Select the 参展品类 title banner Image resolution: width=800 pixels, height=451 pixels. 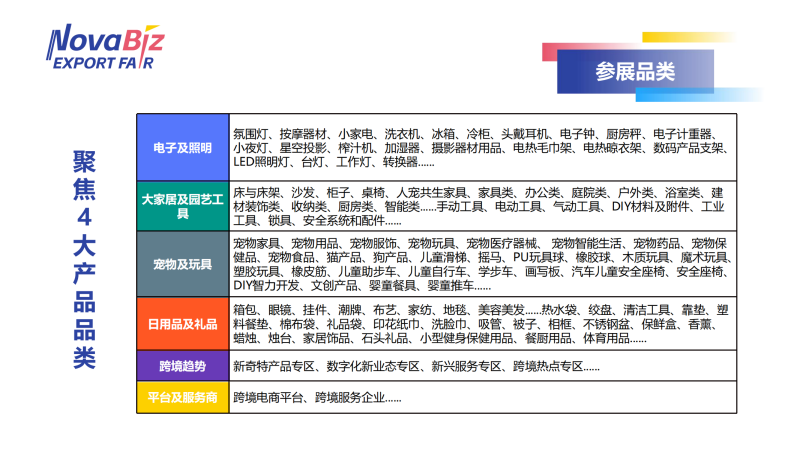(635, 71)
